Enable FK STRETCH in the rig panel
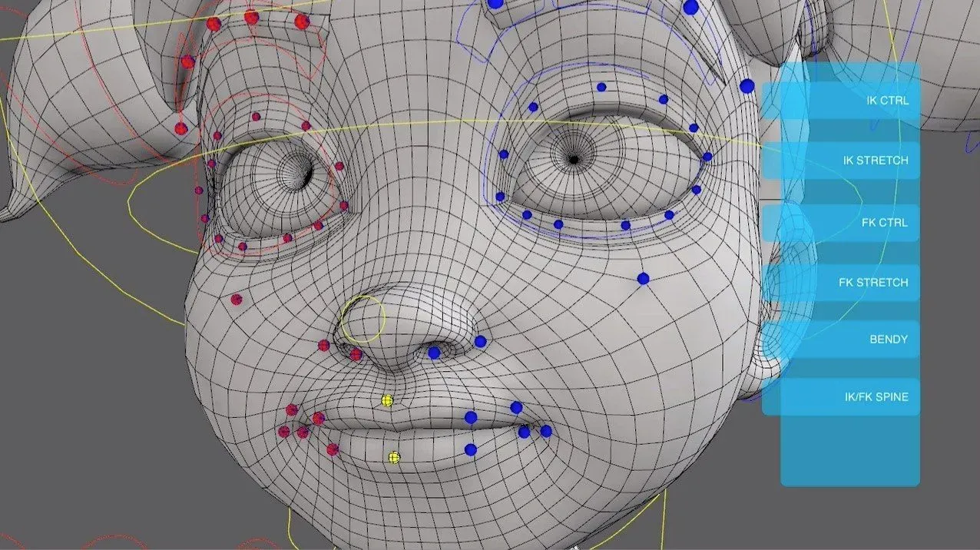 841,283
